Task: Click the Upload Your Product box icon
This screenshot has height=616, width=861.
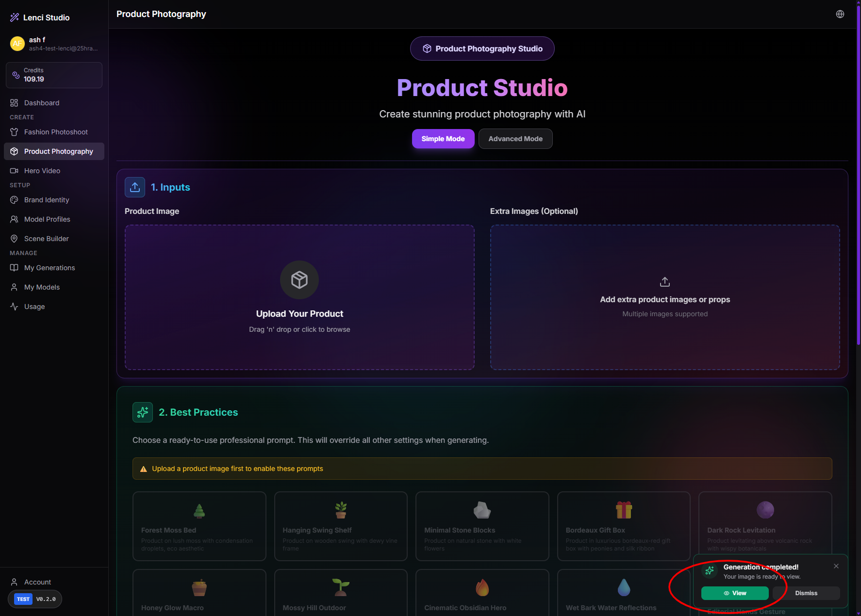Action: pyautogui.click(x=299, y=280)
